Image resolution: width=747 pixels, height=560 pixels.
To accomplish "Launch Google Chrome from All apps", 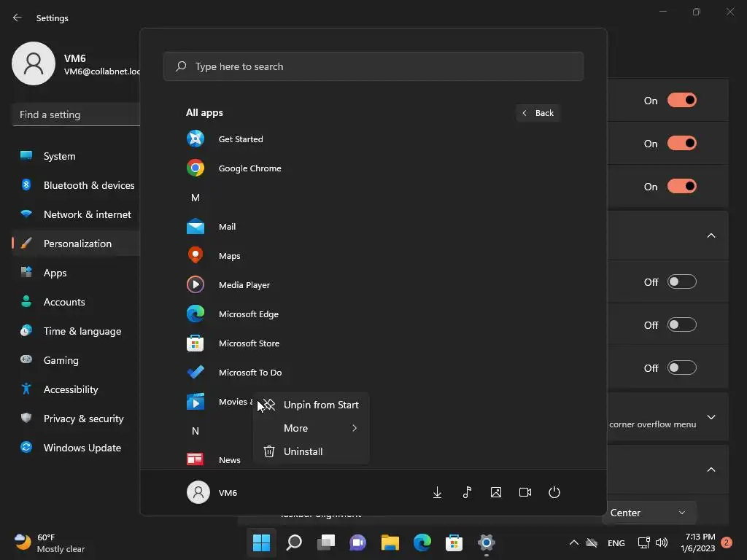I will [x=249, y=168].
